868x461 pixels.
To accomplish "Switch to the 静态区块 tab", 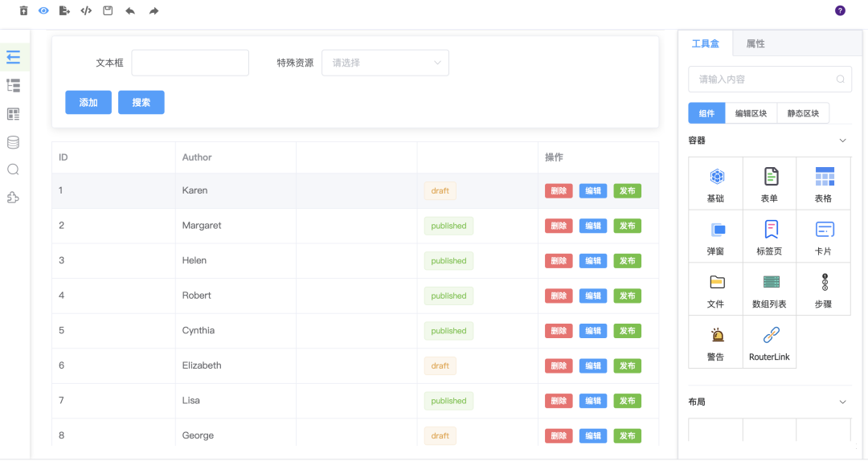I will point(803,113).
